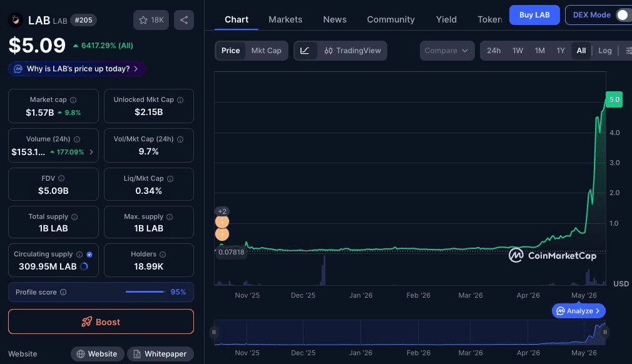Click the 5.0 current price tag
Screen dimensions: 632x364
click(x=614, y=99)
